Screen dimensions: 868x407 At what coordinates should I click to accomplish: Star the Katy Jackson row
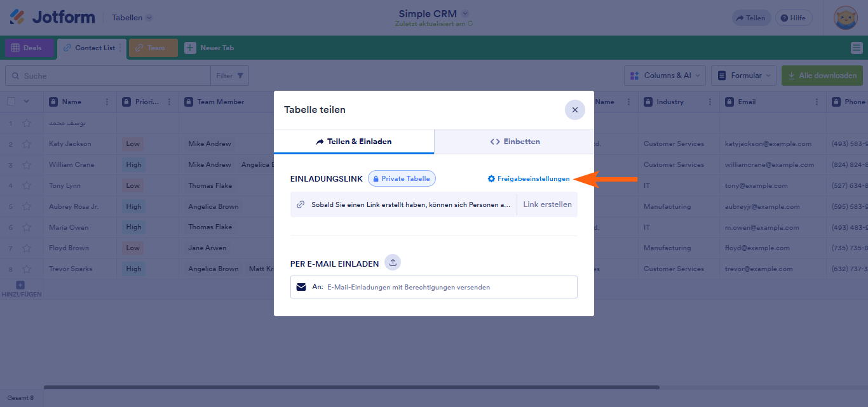pos(27,144)
